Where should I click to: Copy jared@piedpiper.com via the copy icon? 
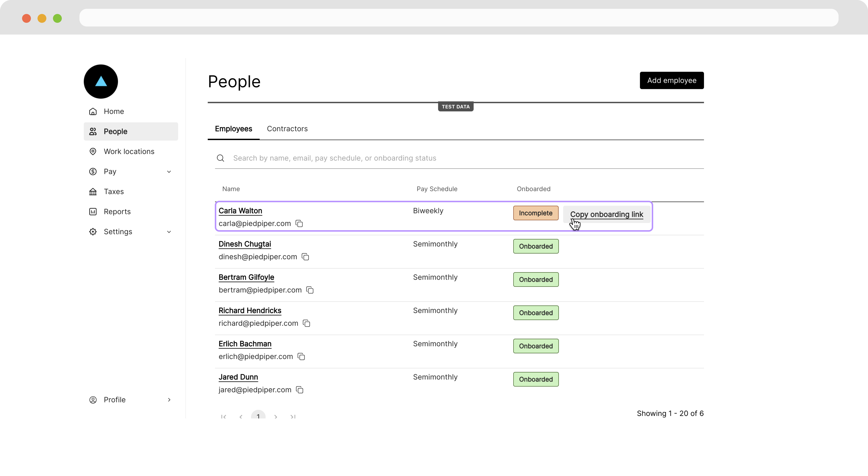pos(300,390)
